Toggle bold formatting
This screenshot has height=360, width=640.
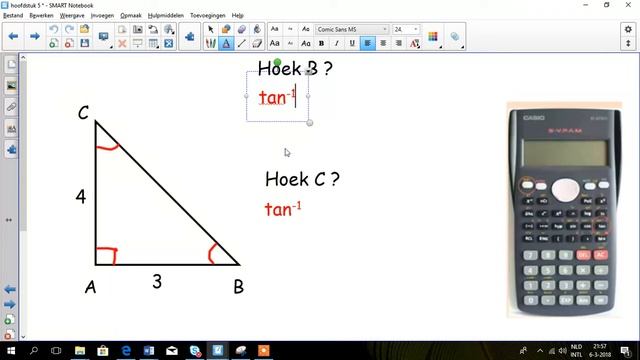point(321,43)
